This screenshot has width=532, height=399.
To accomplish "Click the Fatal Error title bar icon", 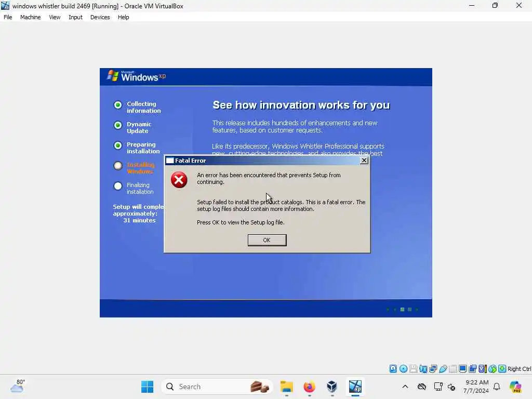I will pyautogui.click(x=170, y=161).
